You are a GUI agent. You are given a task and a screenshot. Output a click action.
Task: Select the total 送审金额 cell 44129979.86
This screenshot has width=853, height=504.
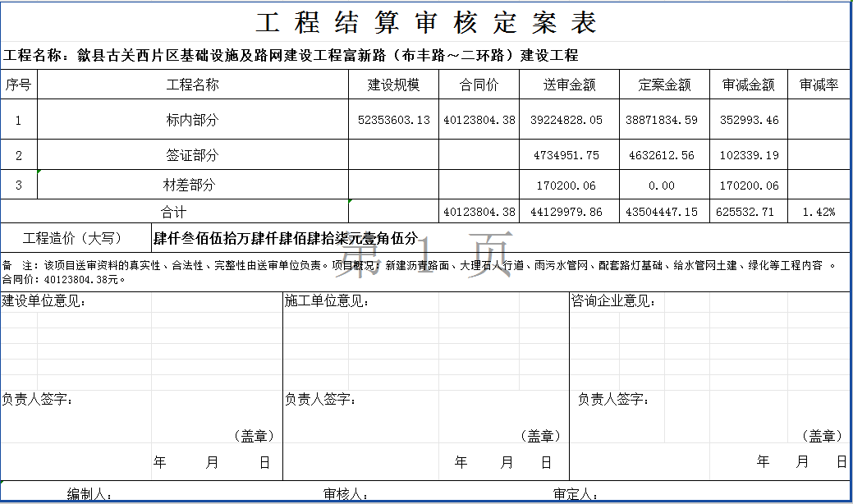click(x=566, y=212)
